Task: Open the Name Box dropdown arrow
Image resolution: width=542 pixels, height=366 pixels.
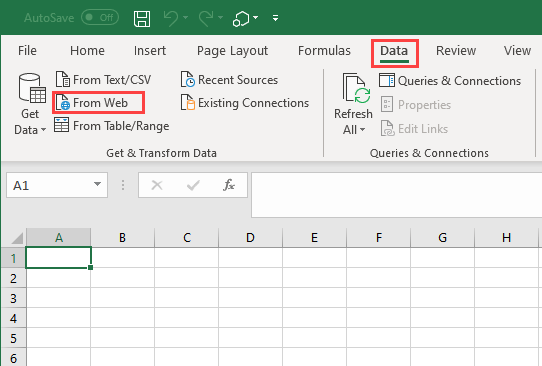Action: (97, 184)
